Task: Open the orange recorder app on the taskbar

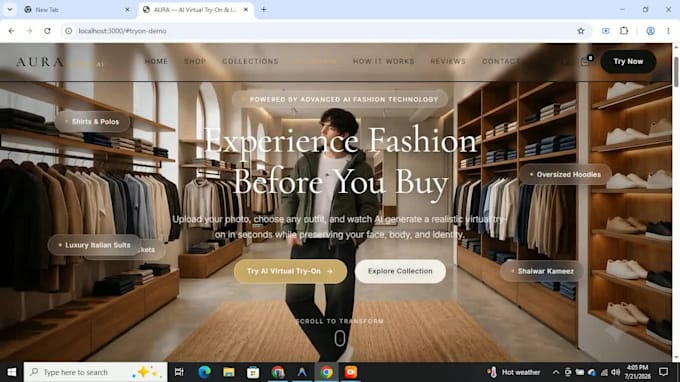Action: (x=351, y=372)
